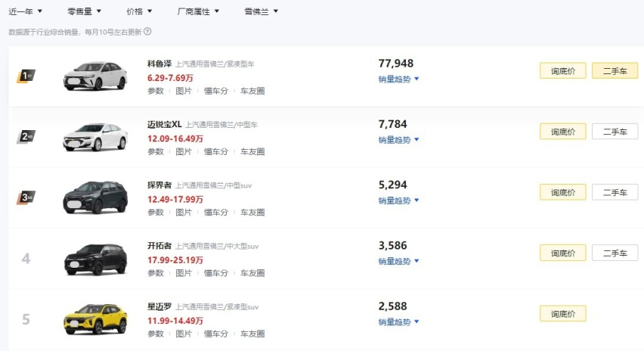Open 参数 link under 星迈罗
The height and width of the screenshot is (351, 644).
[x=156, y=334]
